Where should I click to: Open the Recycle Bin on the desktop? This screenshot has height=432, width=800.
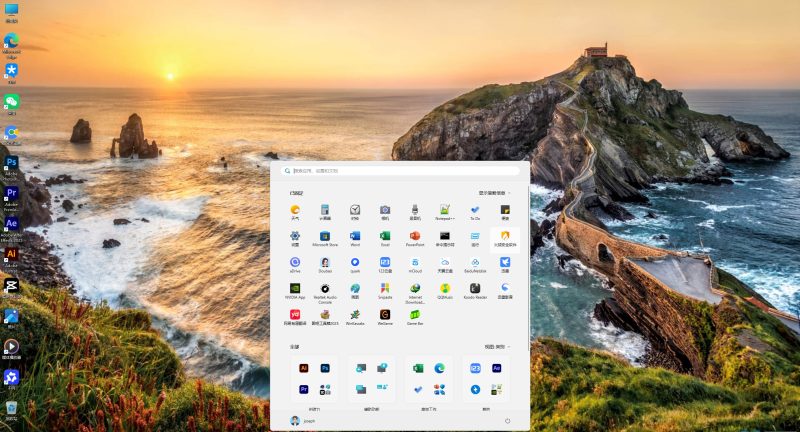(11, 408)
